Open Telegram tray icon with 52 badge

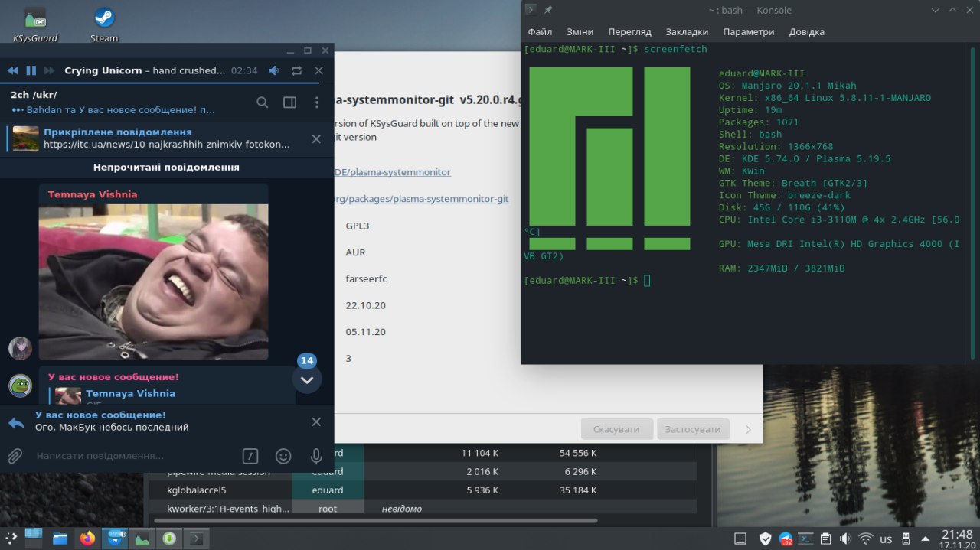(x=786, y=539)
